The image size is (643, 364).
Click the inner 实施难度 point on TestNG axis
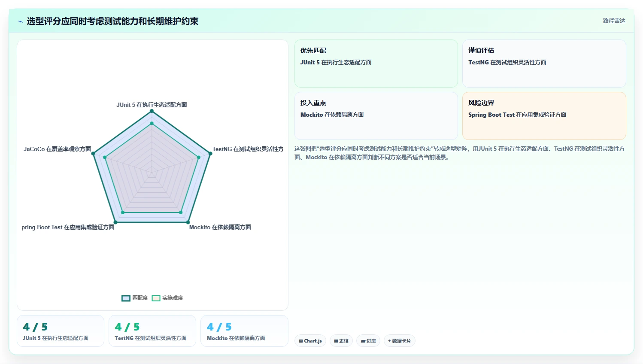198,158
